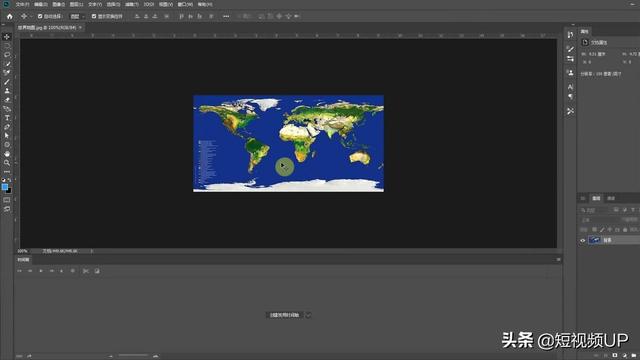640x360 pixels.
Task: Click timeline go to first frame button
Action: (x=19, y=271)
